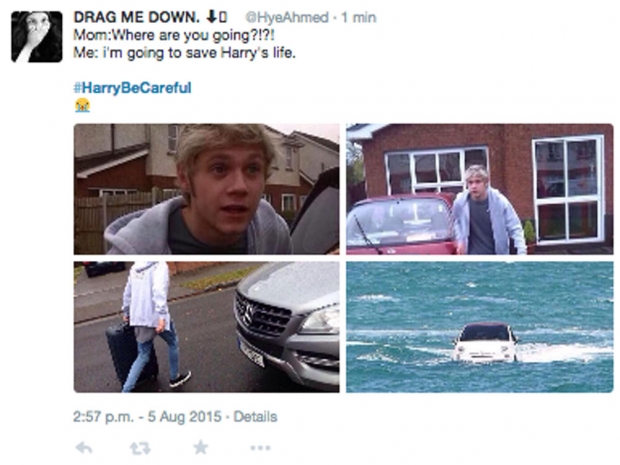Open the photo of person with suitcase
Screen dimensions: 620x465
tap(206, 327)
